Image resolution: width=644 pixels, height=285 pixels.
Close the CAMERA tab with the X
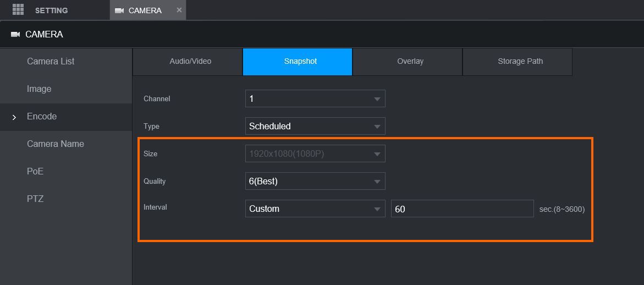point(179,10)
